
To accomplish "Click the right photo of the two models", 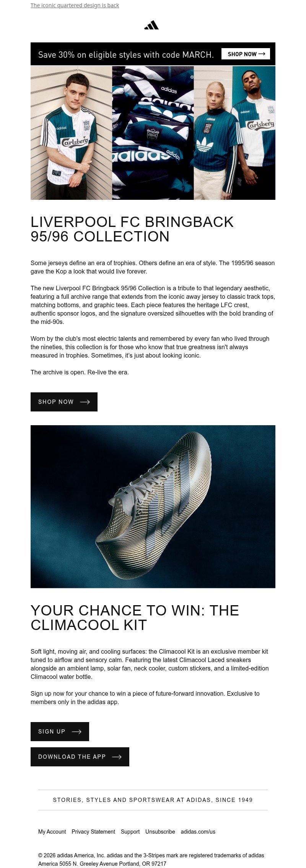I will click(234, 133).
